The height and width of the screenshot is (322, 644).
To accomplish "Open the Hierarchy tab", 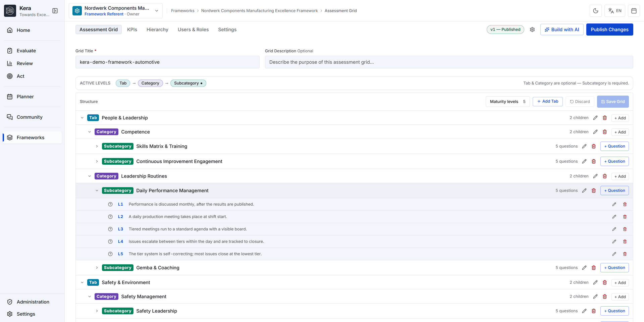I will [157, 30].
